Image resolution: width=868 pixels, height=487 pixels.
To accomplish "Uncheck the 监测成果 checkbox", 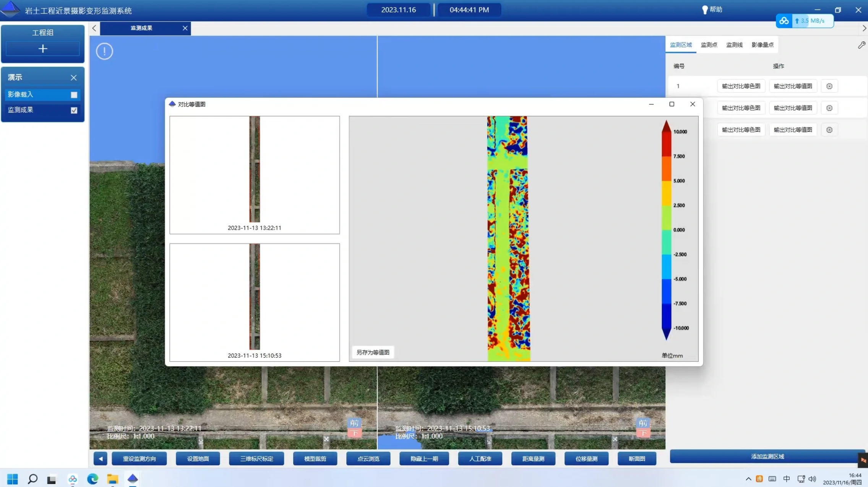I will click(x=74, y=110).
